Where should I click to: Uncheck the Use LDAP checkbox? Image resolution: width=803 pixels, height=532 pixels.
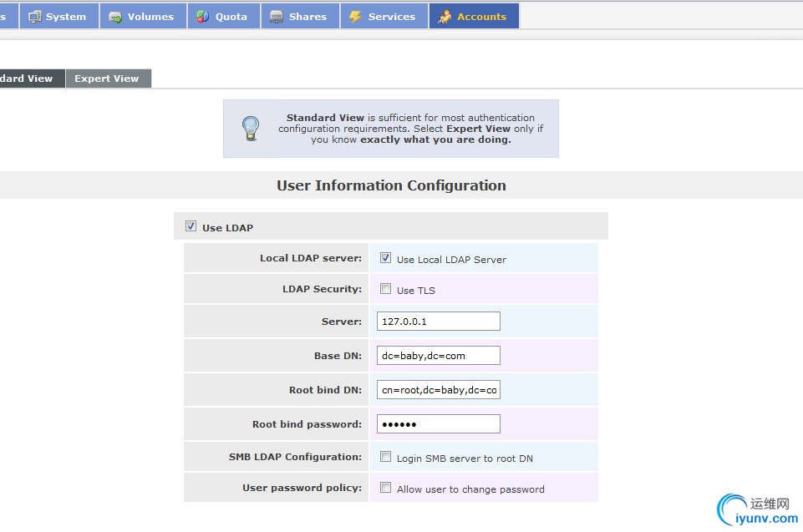[x=191, y=226]
